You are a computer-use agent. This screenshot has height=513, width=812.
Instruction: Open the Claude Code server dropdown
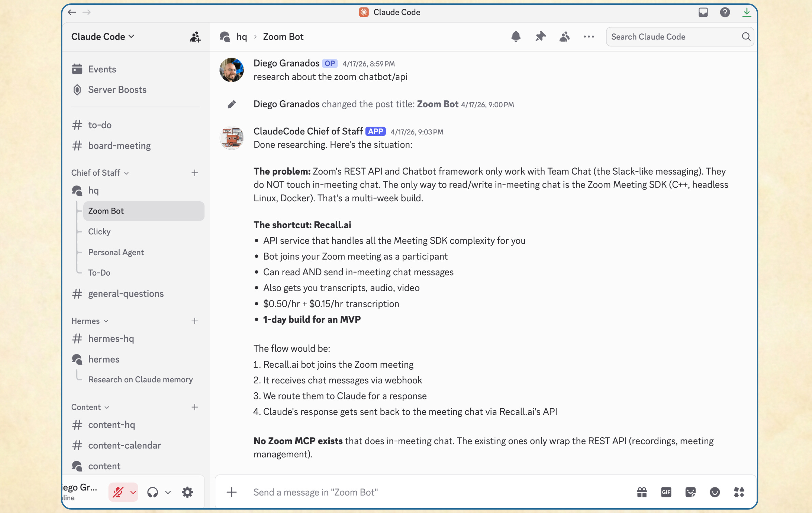pos(103,36)
